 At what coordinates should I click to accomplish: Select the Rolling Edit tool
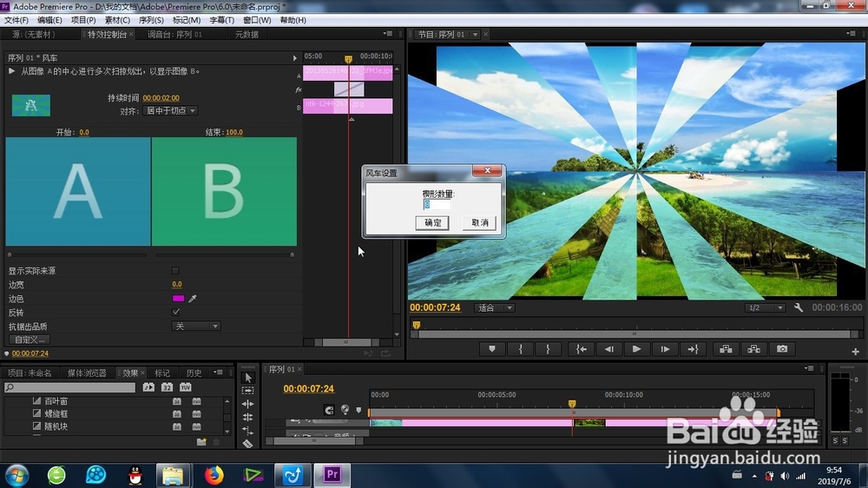click(x=248, y=417)
